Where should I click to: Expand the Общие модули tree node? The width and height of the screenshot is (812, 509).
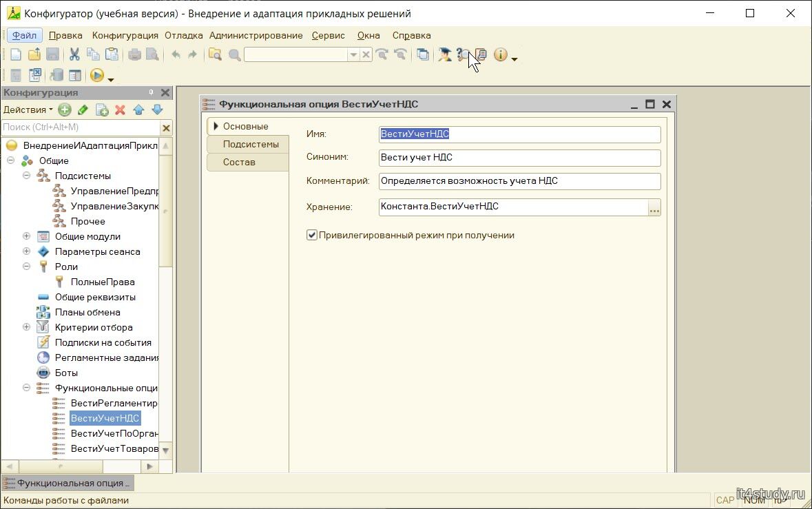pyautogui.click(x=27, y=236)
